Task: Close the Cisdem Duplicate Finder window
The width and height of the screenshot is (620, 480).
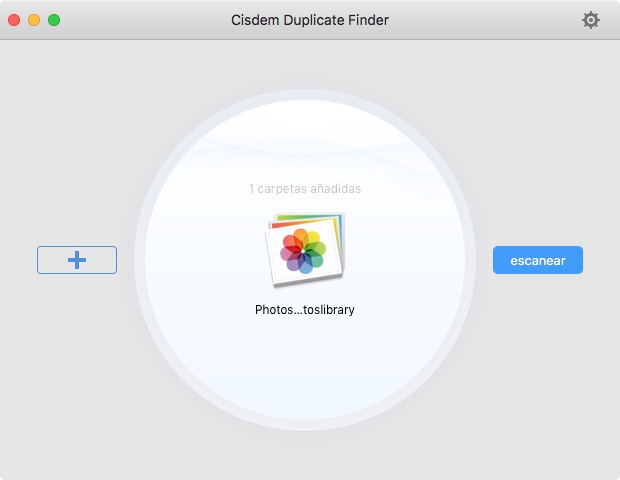Action: coord(14,20)
